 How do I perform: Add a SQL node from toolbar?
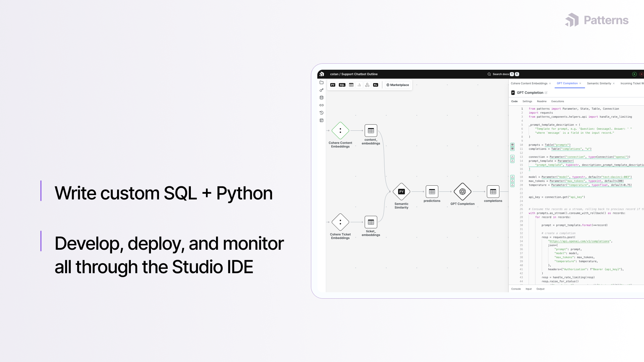click(342, 85)
